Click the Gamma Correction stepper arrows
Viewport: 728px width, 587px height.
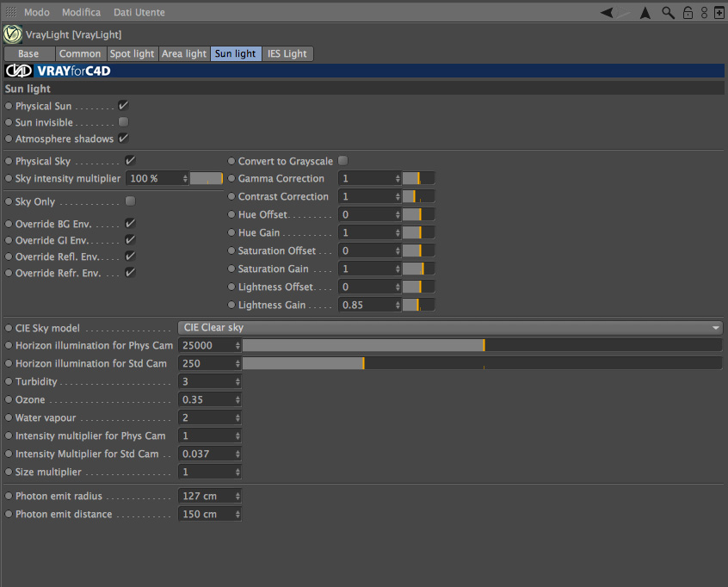click(x=398, y=178)
